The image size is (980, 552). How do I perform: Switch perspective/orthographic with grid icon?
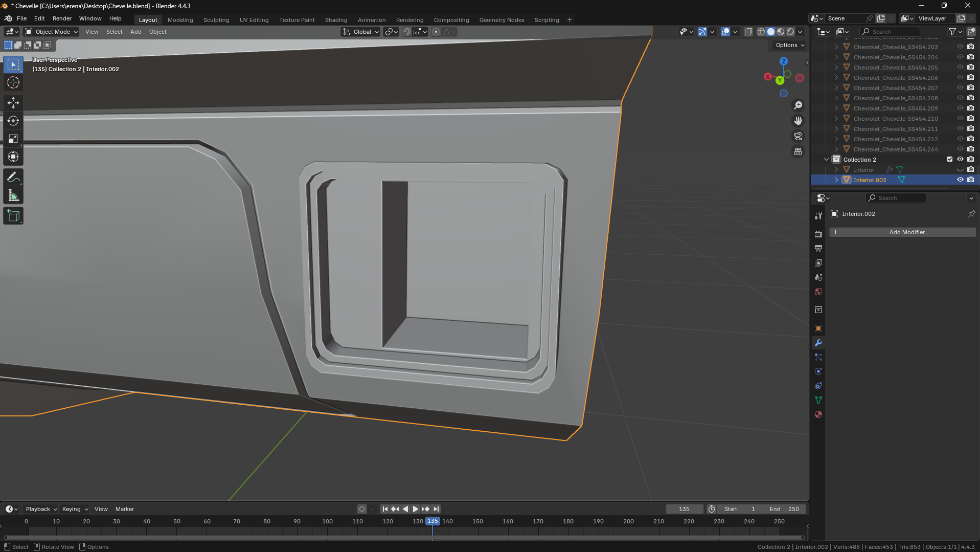(798, 151)
